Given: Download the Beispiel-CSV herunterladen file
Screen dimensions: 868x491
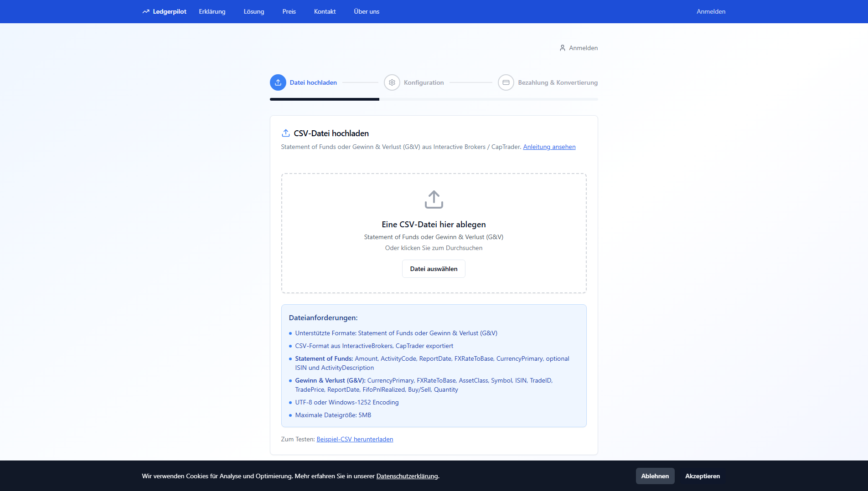Looking at the screenshot, I should pos(355,439).
